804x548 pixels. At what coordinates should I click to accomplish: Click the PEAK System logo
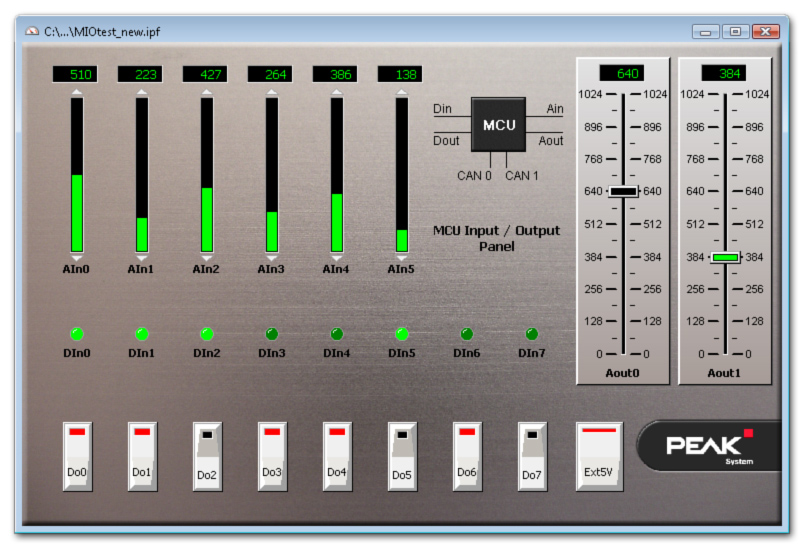coord(710,446)
